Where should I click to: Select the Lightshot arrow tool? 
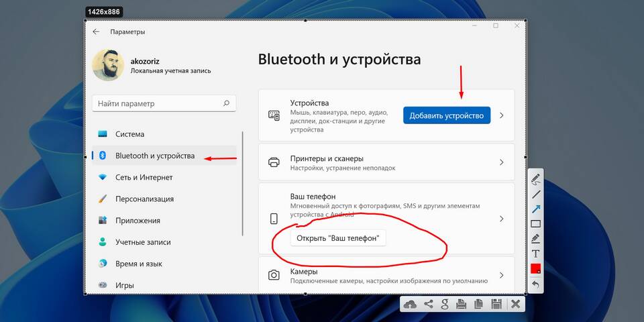point(535,209)
